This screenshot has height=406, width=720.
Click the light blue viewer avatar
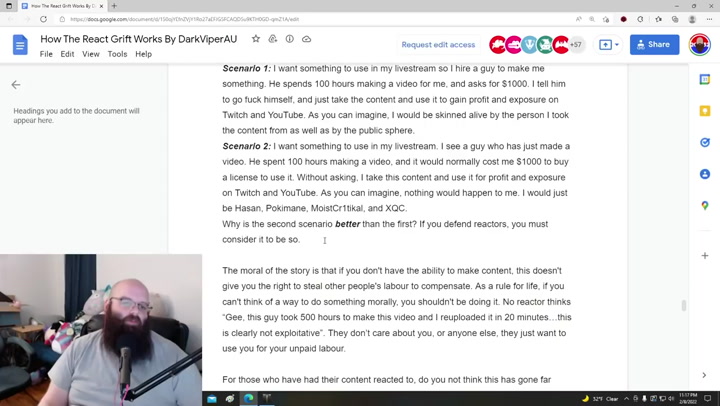tap(529, 45)
